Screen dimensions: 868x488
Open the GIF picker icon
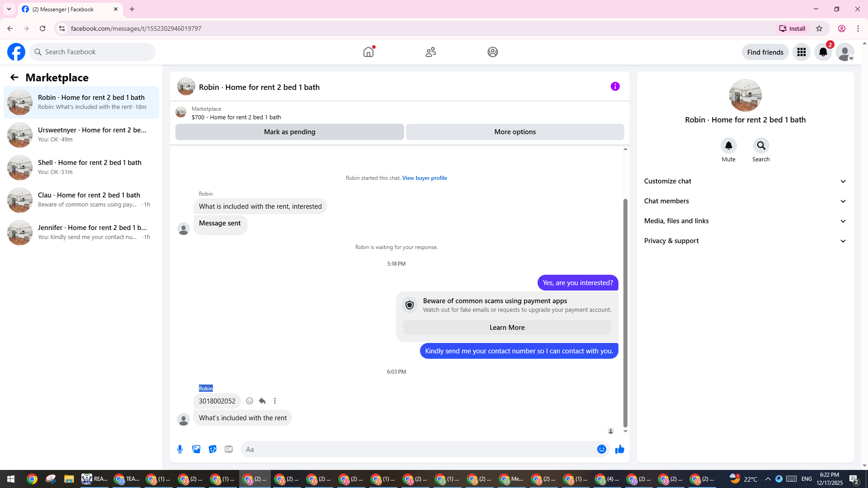point(229,449)
